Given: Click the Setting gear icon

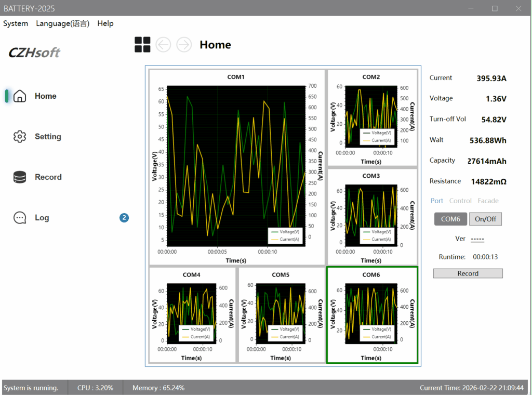Looking at the screenshot, I should (20, 136).
